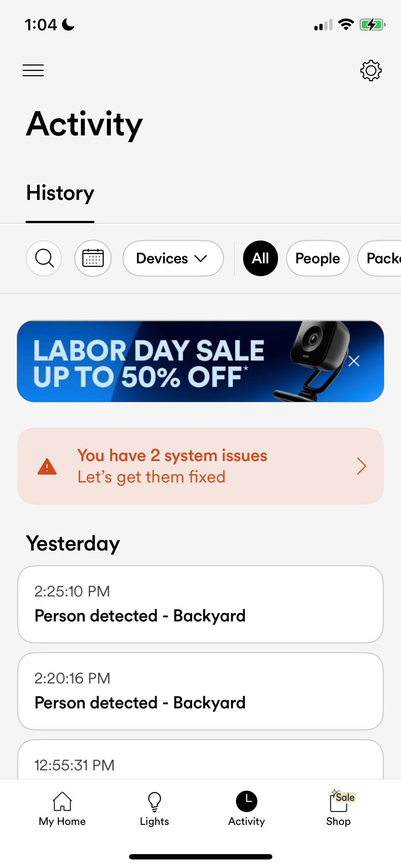Expand system issues chevron arrow
The image size is (401, 868).
point(361,466)
